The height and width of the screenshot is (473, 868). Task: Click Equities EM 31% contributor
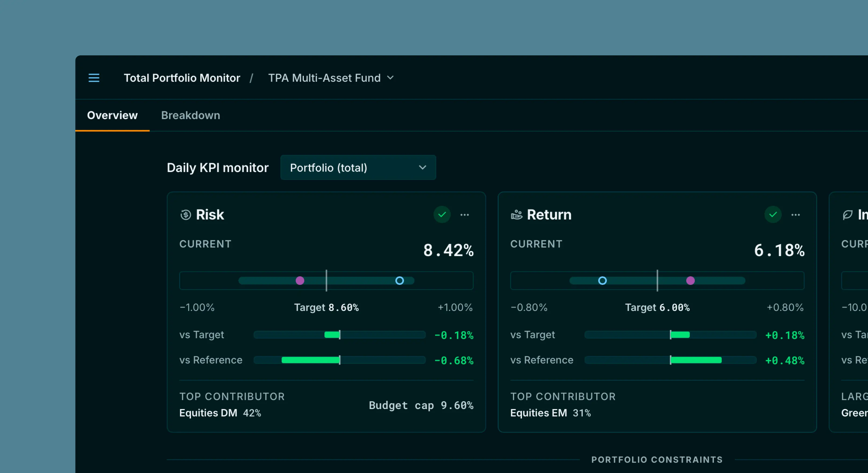(551, 413)
